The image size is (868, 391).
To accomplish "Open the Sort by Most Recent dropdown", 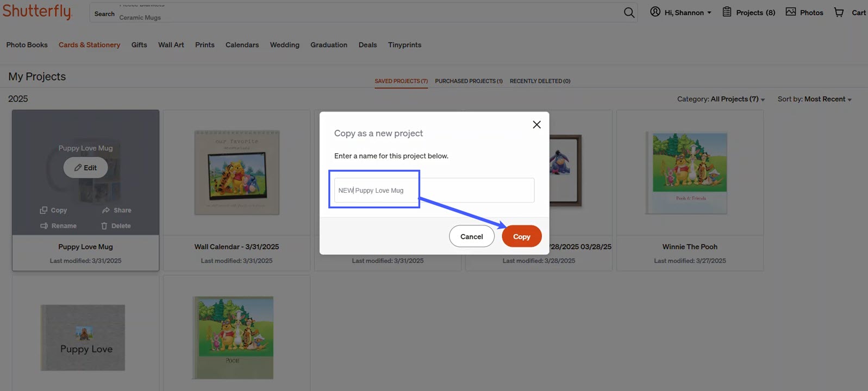I will [814, 99].
